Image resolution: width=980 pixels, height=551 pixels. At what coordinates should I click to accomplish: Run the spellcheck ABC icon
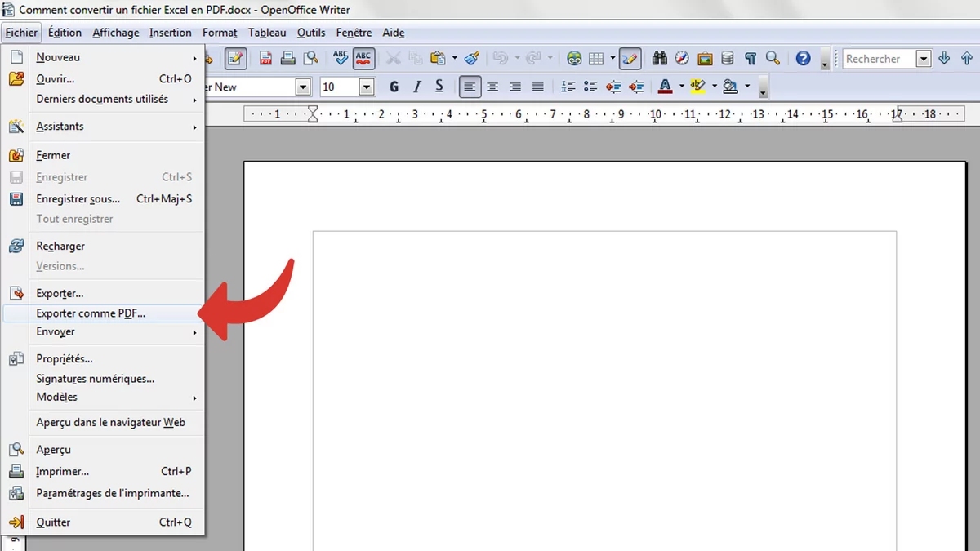(x=340, y=59)
